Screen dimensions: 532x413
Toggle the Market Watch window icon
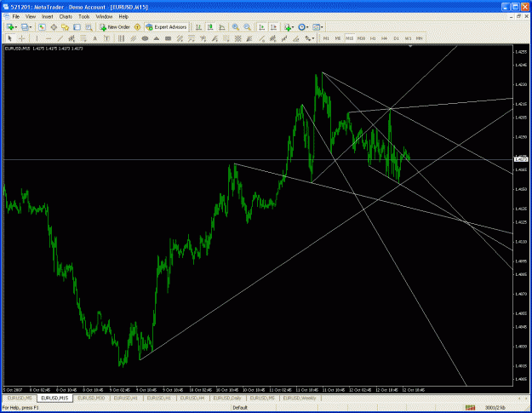[42, 27]
